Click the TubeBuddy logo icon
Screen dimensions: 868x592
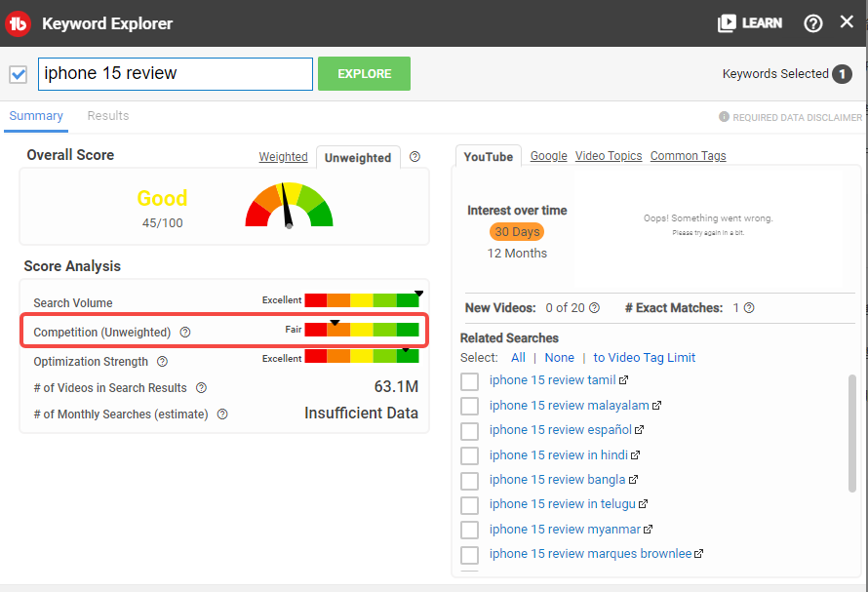[x=18, y=23]
